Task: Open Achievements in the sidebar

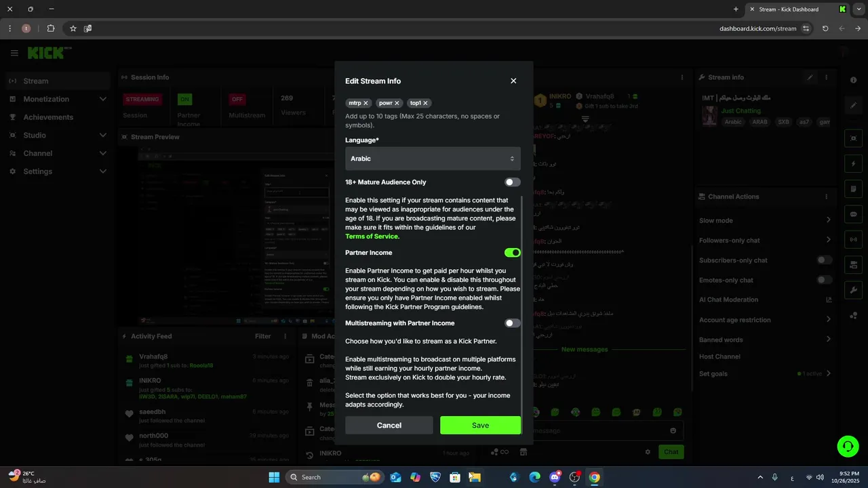Action: 58,117
